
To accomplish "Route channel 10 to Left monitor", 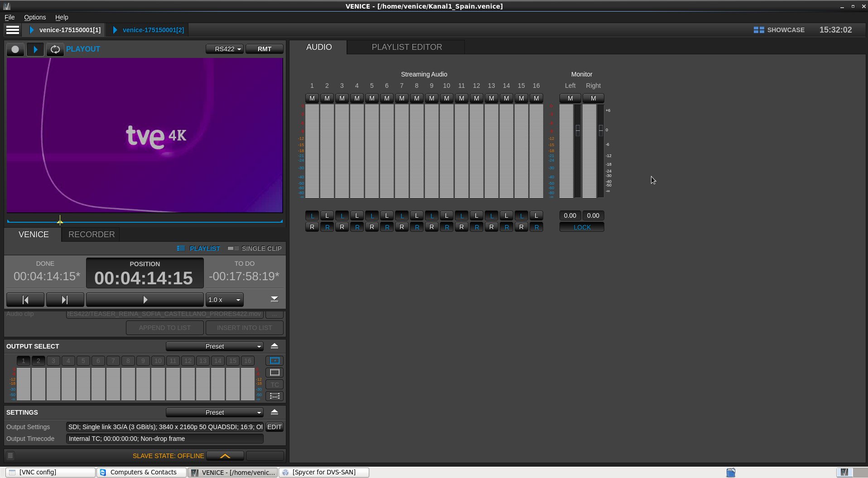I will click(x=447, y=215).
